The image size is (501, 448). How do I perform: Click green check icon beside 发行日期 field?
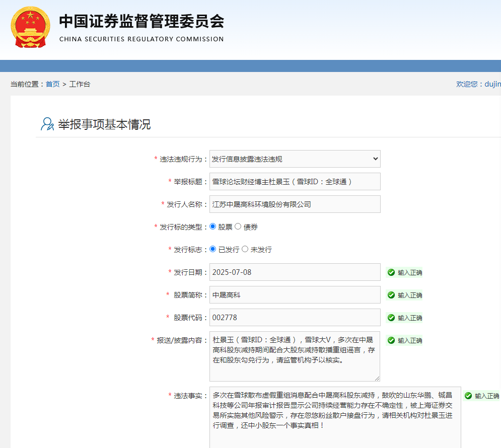tap(391, 272)
